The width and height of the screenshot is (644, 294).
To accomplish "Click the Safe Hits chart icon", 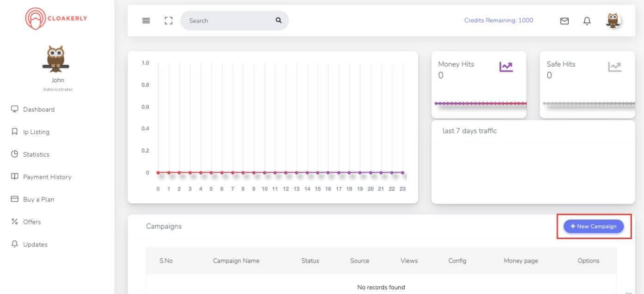I will coord(614,67).
